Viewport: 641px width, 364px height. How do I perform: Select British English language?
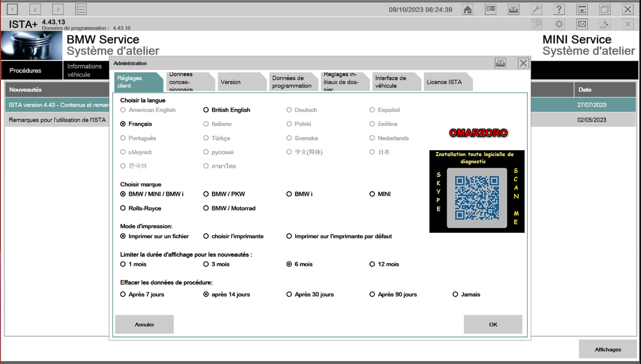tap(226, 110)
